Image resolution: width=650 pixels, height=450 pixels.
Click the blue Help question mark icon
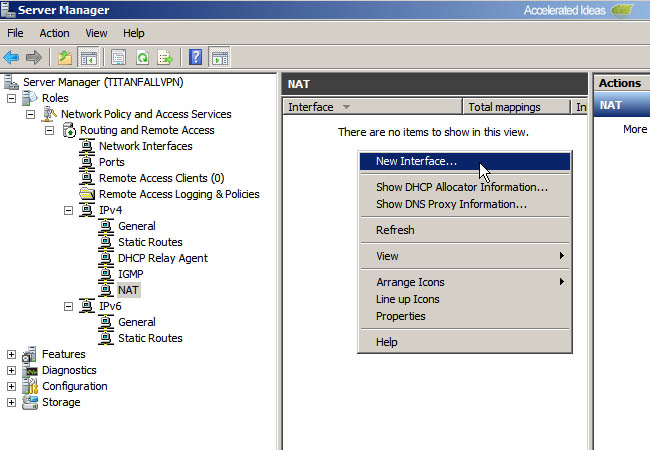tap(195, 57)
